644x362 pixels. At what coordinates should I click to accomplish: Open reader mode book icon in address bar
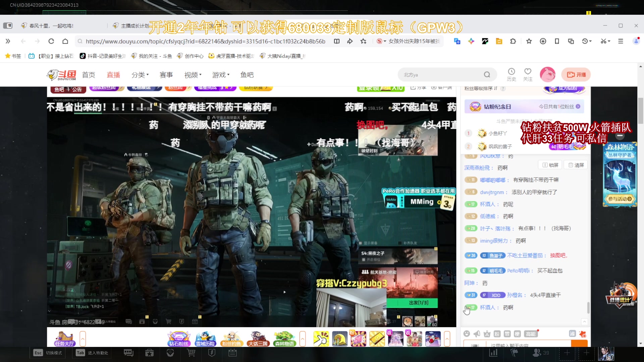(x=337, y=41)
